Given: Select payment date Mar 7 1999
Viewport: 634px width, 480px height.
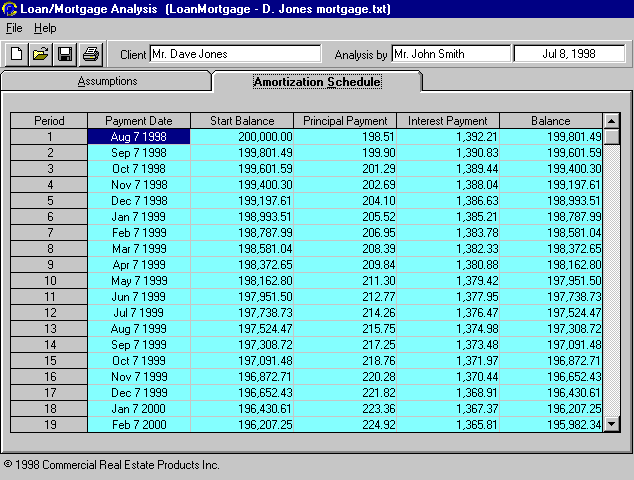Looking at the screenshot, I should tap(139, 249).
